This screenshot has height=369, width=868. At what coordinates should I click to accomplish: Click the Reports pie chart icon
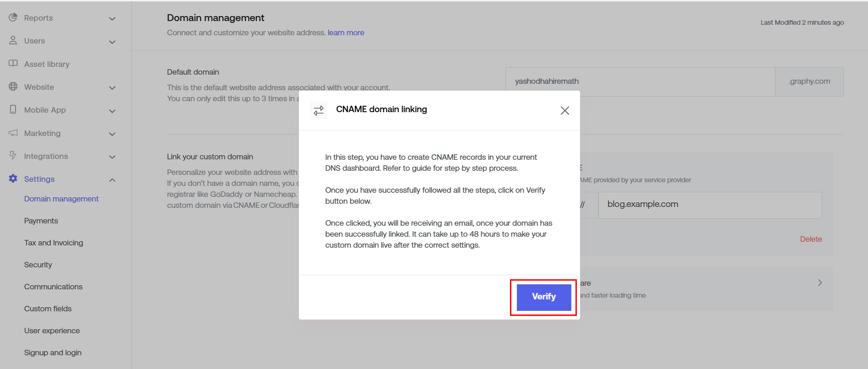(13, 18)
